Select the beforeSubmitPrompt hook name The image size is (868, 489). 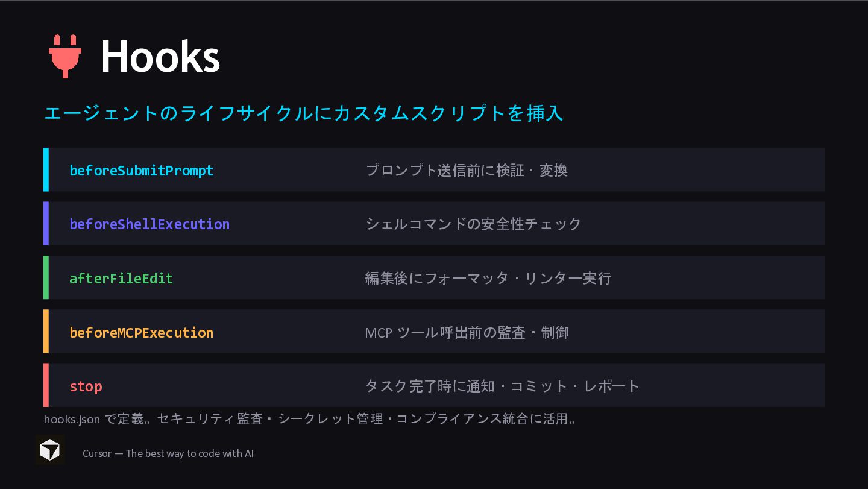(x=142, y=171)
